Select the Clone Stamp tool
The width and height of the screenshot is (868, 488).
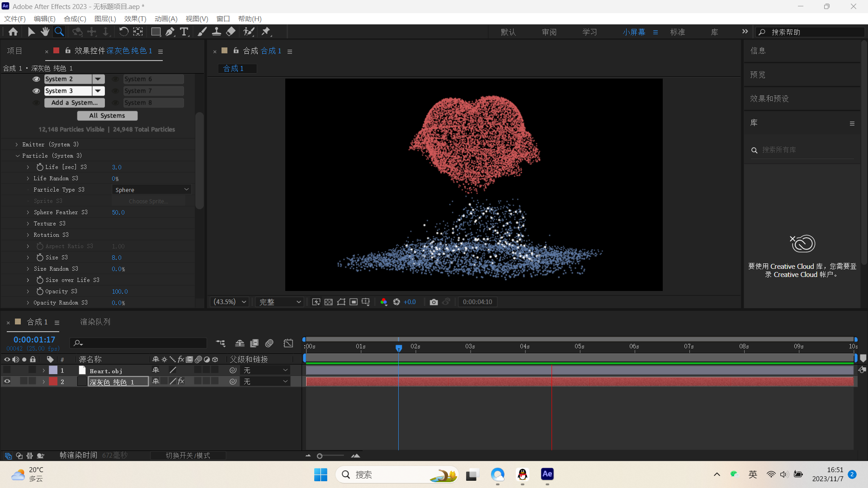[x=217, y=32]
